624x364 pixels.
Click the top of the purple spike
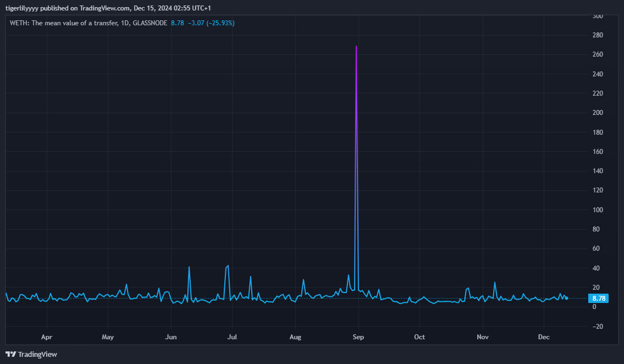click(x=356, y=47)
